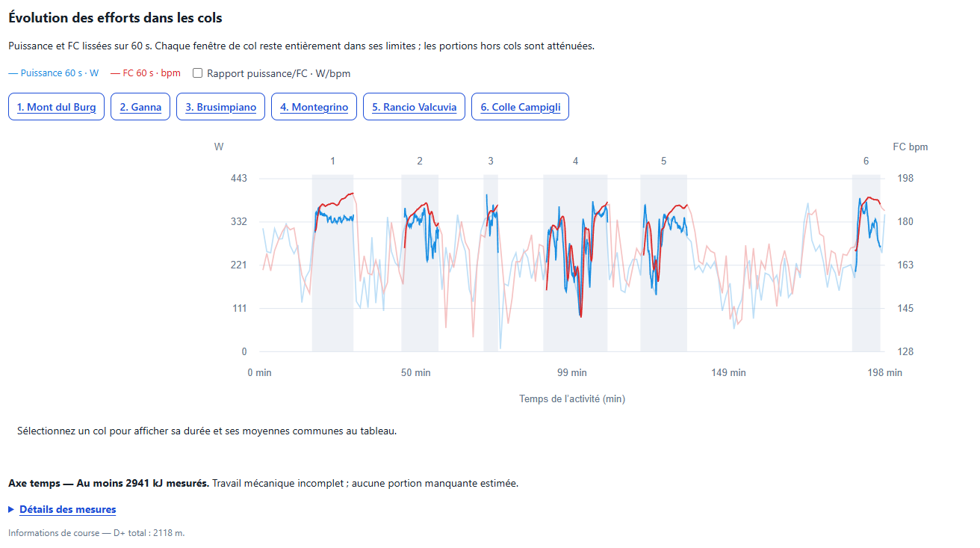
Task: Click shaded climb zone 2 on chart
Action: (x=420, y=263)
